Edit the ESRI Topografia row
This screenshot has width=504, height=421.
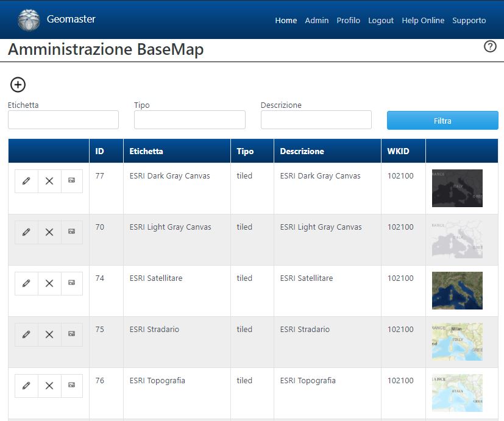click(26, 386)
